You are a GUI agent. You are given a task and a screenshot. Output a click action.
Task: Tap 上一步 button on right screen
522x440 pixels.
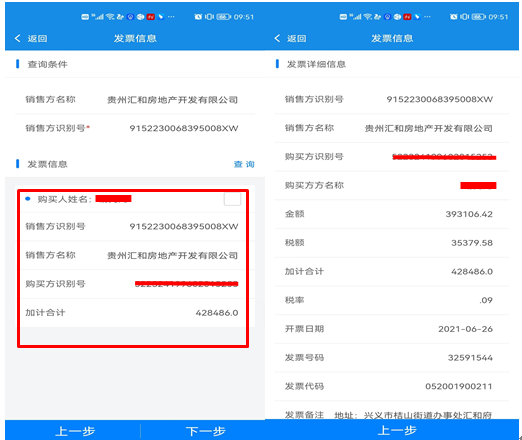pos(397,430)
